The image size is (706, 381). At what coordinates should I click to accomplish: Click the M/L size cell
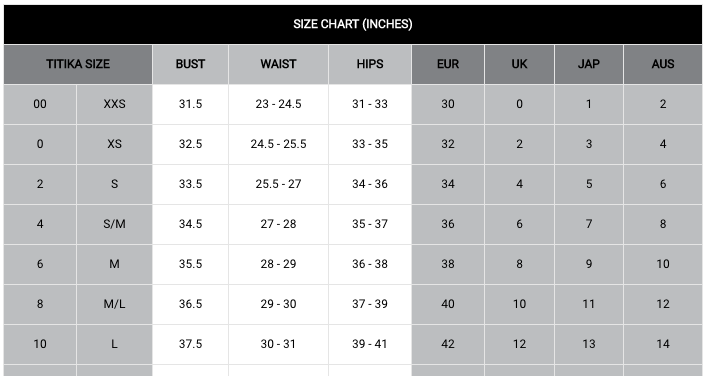[114, 304]
